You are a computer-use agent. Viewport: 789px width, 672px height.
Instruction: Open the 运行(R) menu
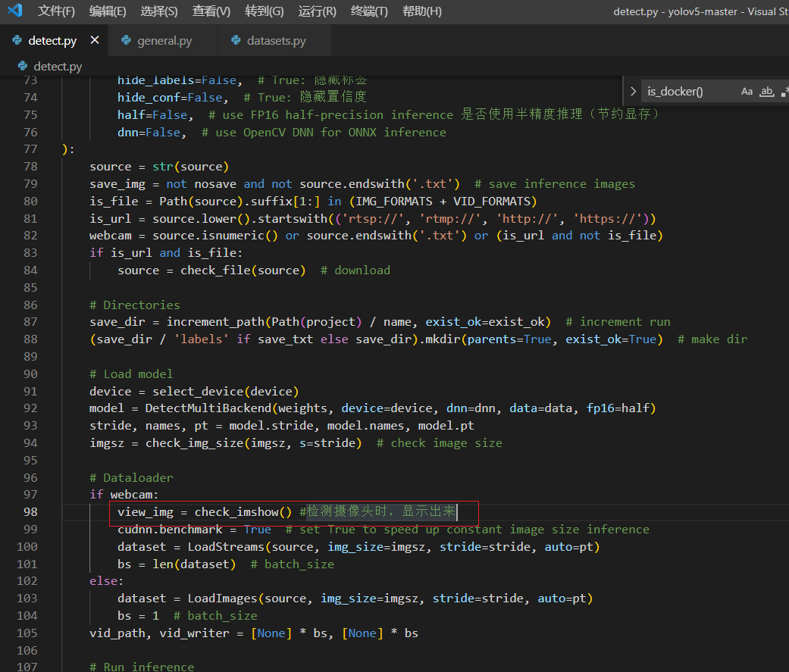point(317,11)
